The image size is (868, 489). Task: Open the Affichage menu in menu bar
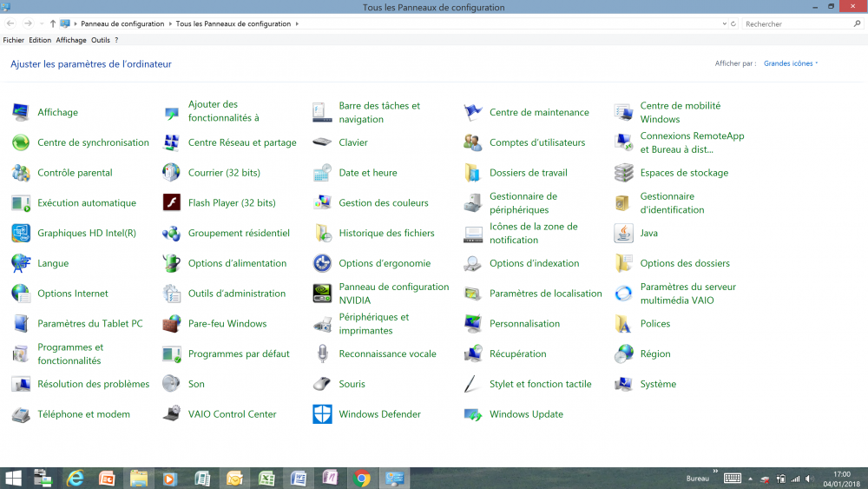point(71,40)
